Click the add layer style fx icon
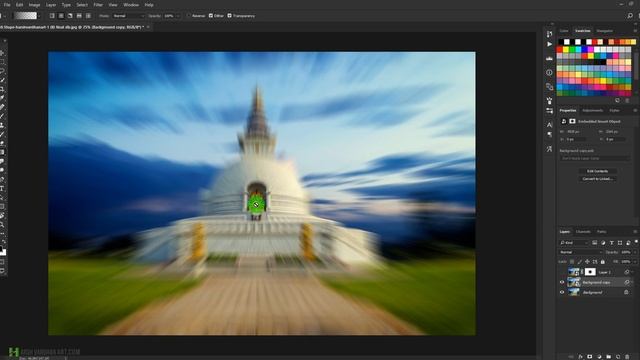 [x=580, y=357]
